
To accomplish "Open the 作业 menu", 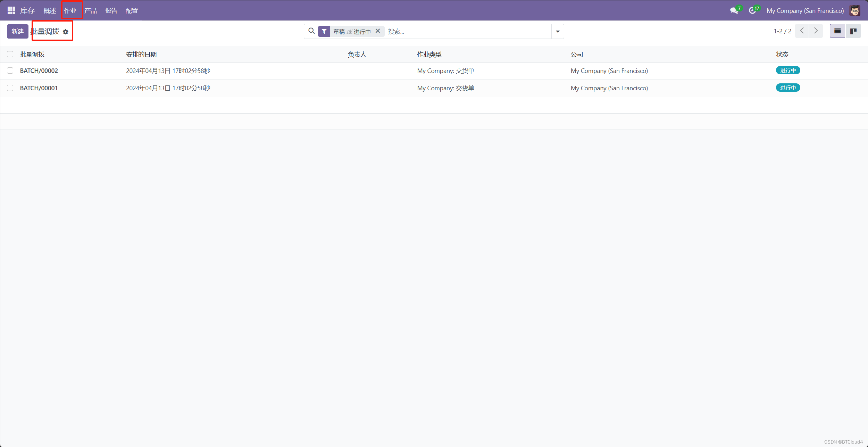I will point(70,11).
